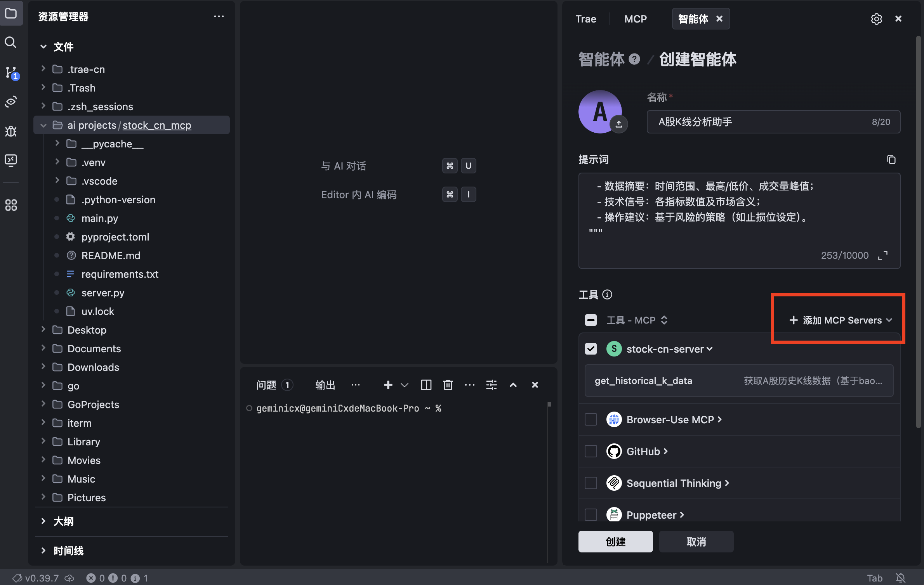924x585 pixels.
Task: Uncheck the stock-cn-server tool
Action: tap(591, 349)
